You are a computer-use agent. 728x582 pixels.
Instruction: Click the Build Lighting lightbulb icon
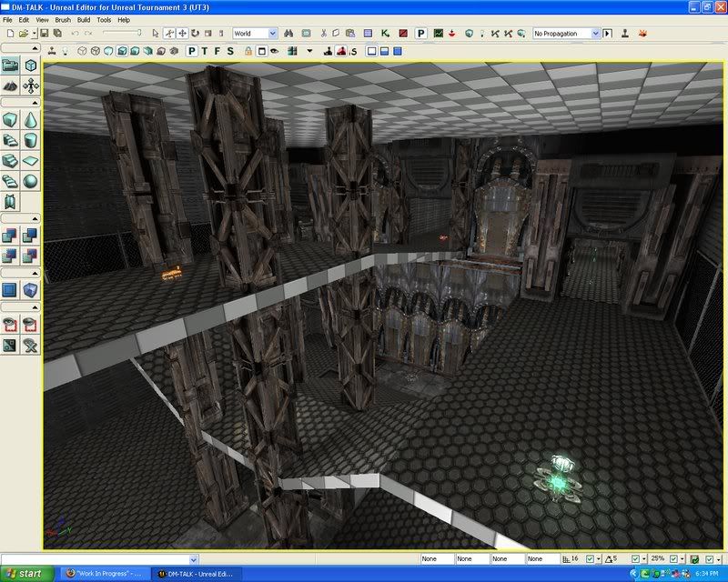(x=482, y=34)
